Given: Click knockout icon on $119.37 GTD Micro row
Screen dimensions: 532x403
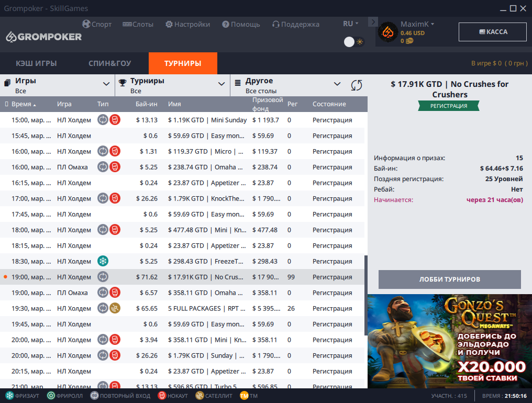Looking at the screenshot, I should [x=115, y=151].
